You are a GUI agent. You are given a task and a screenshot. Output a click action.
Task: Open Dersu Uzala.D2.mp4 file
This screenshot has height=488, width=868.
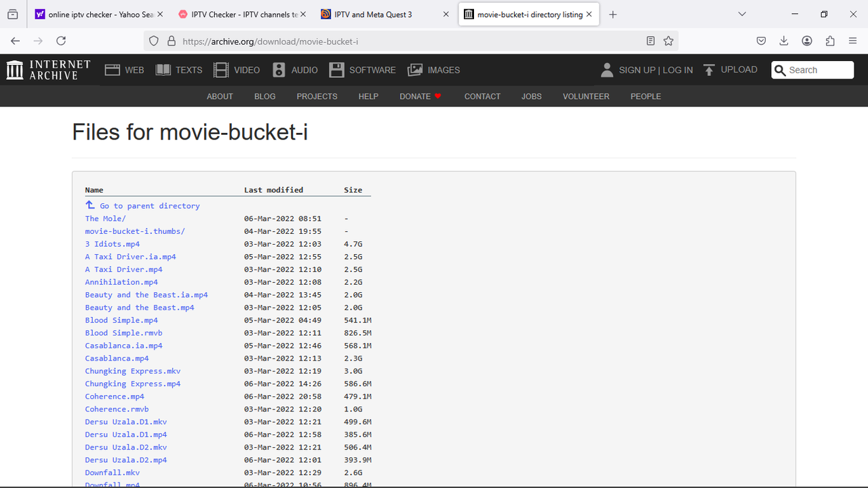pos(126,460)
